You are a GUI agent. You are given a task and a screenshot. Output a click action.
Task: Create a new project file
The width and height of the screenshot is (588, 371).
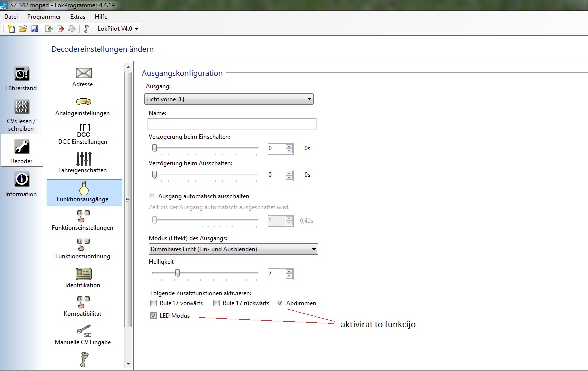[11, 29]
